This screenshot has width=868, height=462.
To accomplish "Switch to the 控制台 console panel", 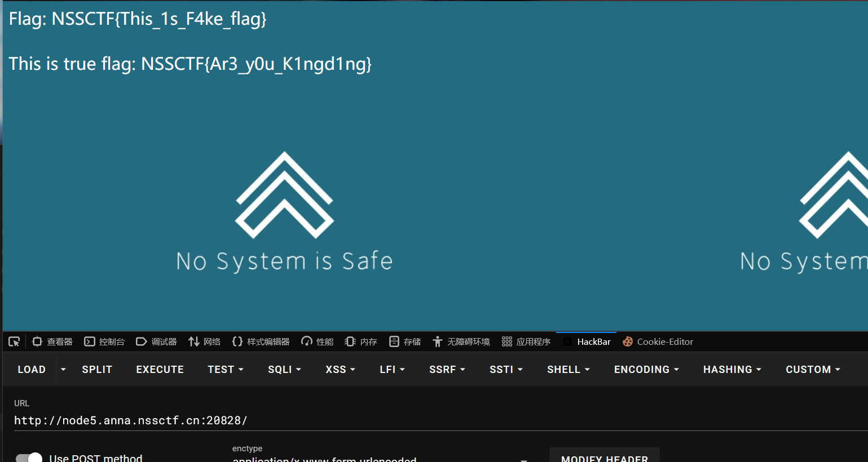I will (x=104, y=341).
